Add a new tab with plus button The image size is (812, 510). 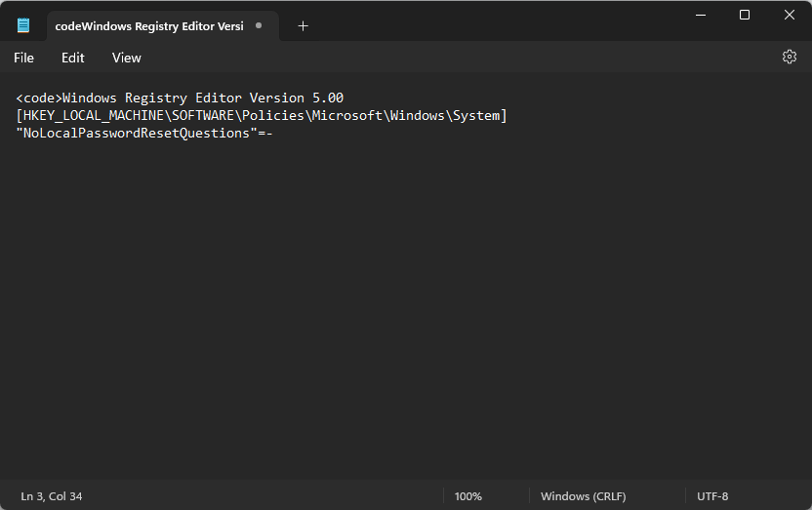pos(303,26)
